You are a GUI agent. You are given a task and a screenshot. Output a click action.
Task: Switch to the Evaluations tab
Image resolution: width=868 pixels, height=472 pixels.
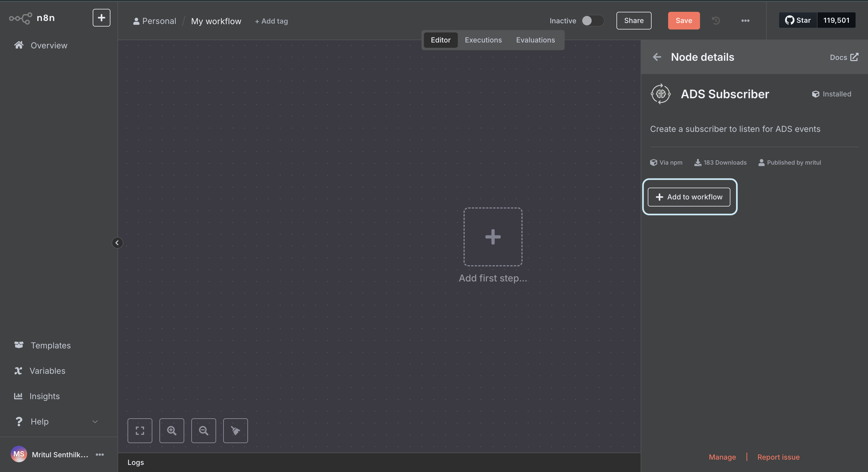(x=535, y=40)
